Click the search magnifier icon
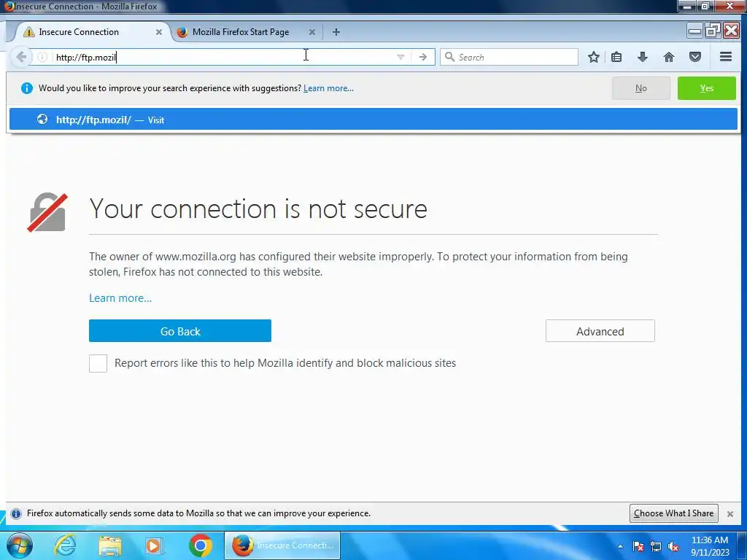 449,57
